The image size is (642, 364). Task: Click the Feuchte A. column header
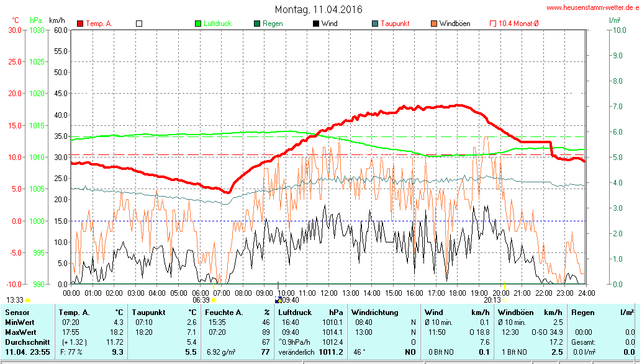coord(224,312)
